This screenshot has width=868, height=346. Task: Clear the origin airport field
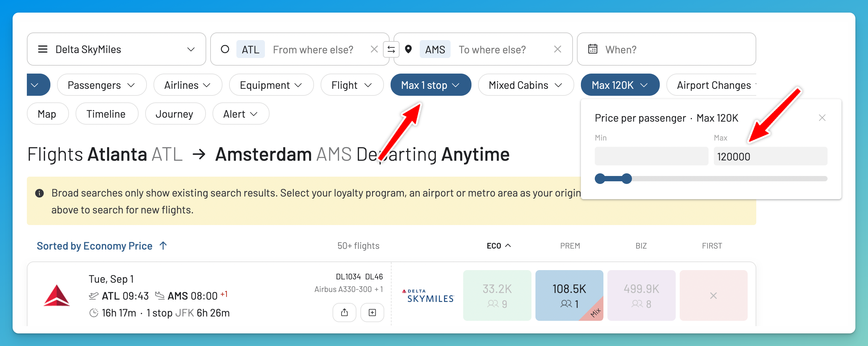[x=374, y=49]
